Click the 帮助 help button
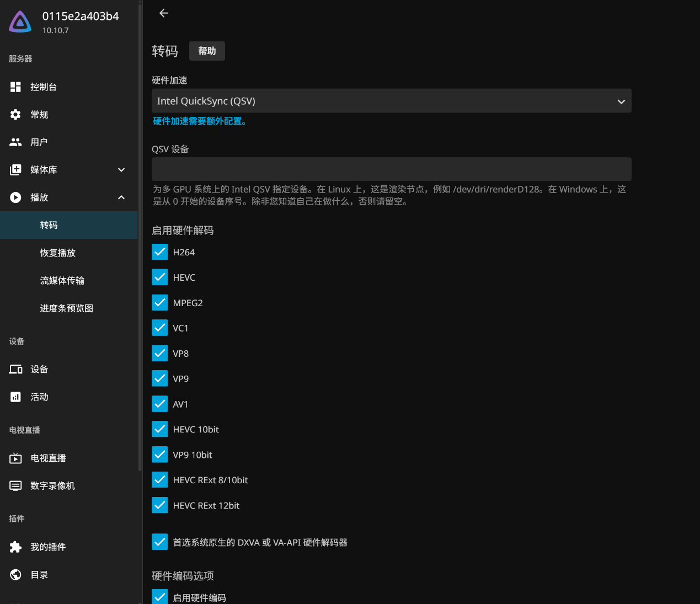 [x=207, y=51]
